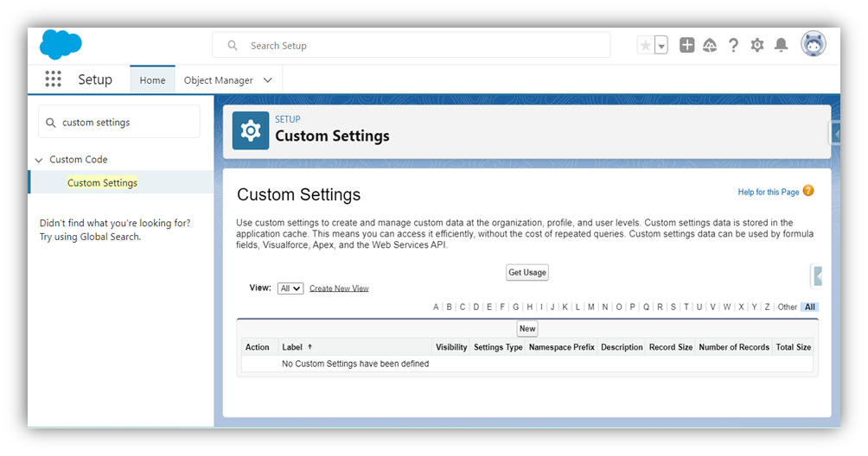Click the Visibility column header
868x456 pixels.
click(451, 347)
